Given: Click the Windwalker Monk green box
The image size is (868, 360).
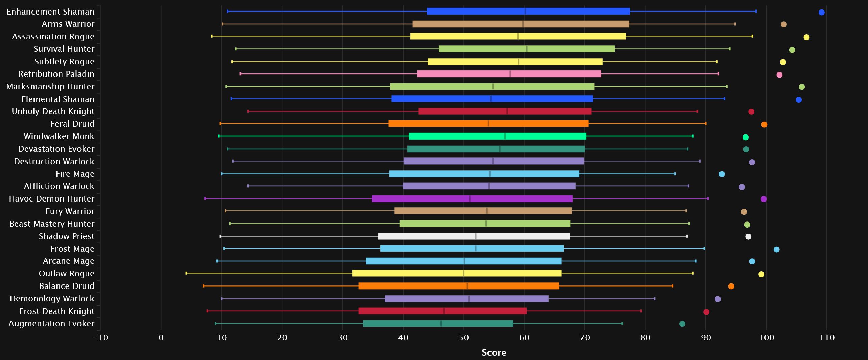Looking at the screenshot, I should 497,136.
